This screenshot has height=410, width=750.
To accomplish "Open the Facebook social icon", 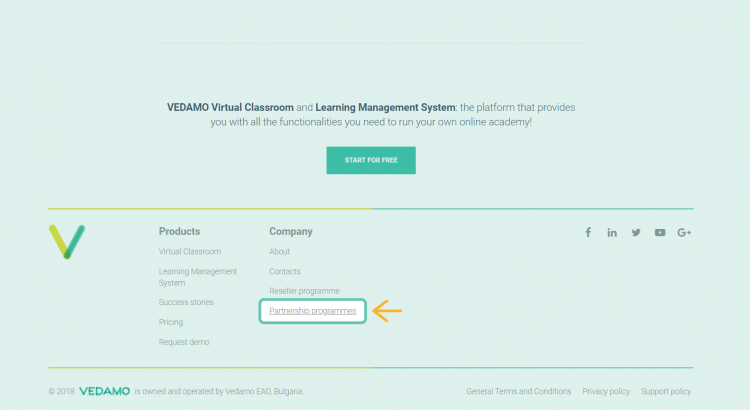I will click(588, 233).
